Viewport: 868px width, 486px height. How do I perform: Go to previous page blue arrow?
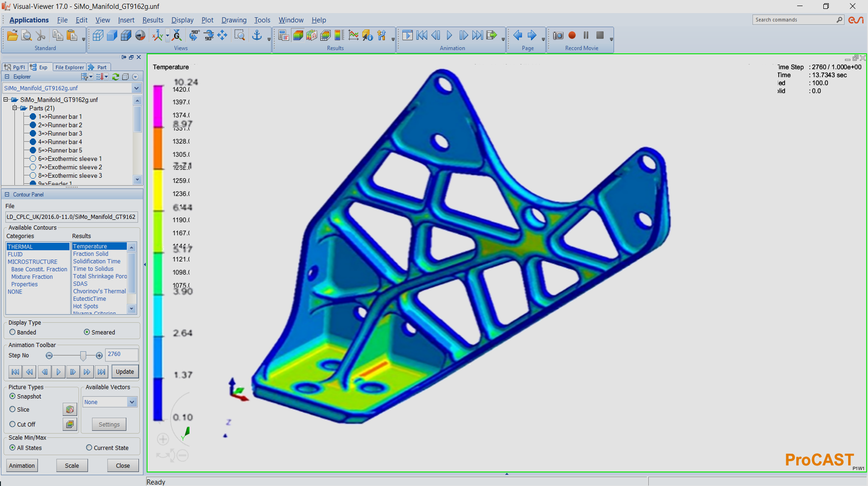coord(518,36)
